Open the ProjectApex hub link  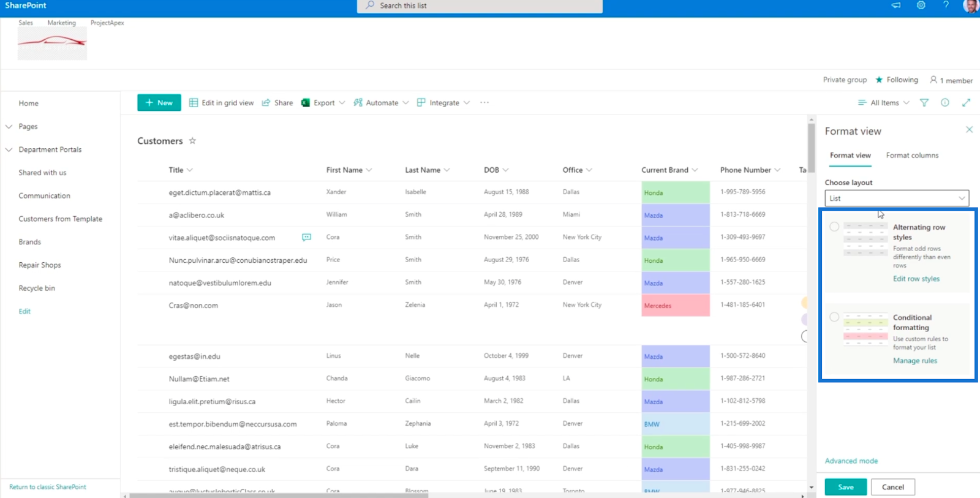click(x=107, y=23)
